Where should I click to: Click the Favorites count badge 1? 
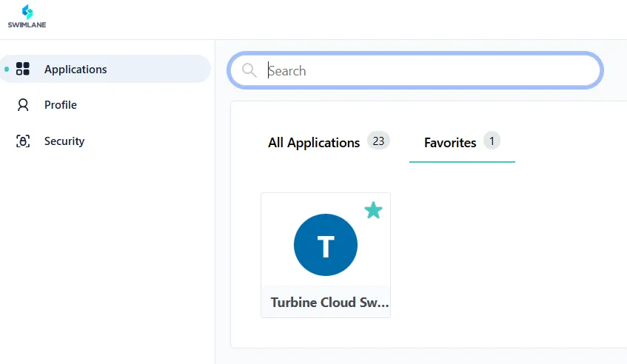pyautogui.click(x=492, y=141)
